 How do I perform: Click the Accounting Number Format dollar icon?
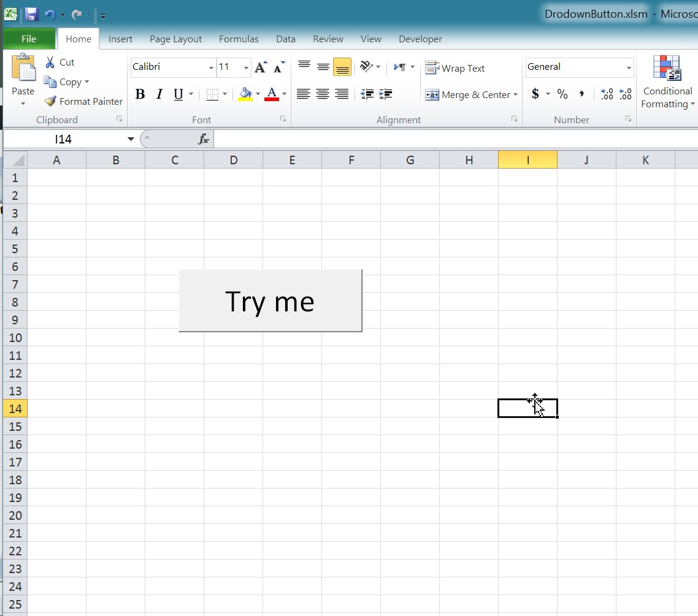535,94
